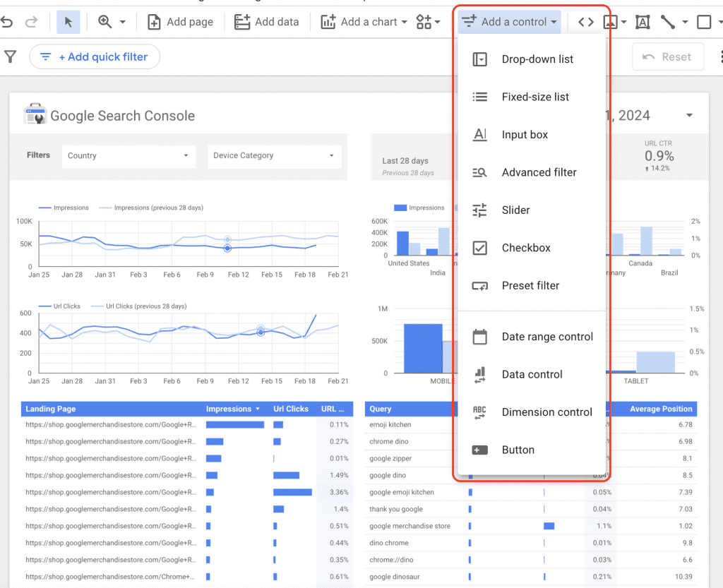
Task: Click the Average Position column header
Action: (x=661, y=409)
